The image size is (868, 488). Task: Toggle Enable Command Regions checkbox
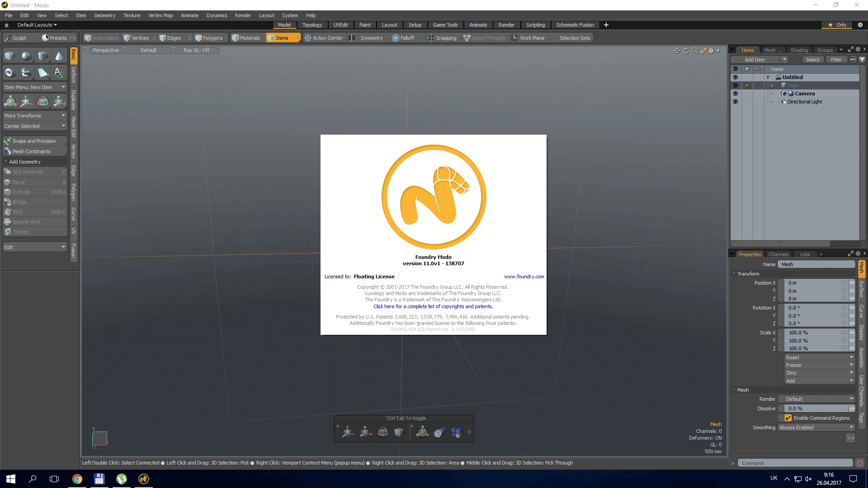(x=788, y=418)
